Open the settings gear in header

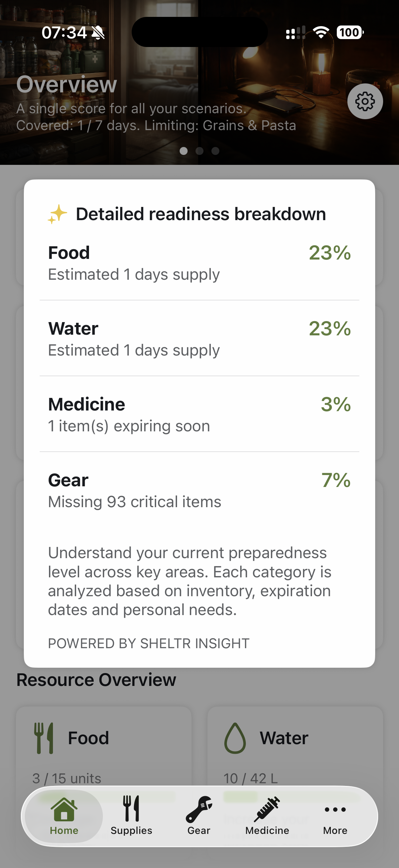pos(365,101)
